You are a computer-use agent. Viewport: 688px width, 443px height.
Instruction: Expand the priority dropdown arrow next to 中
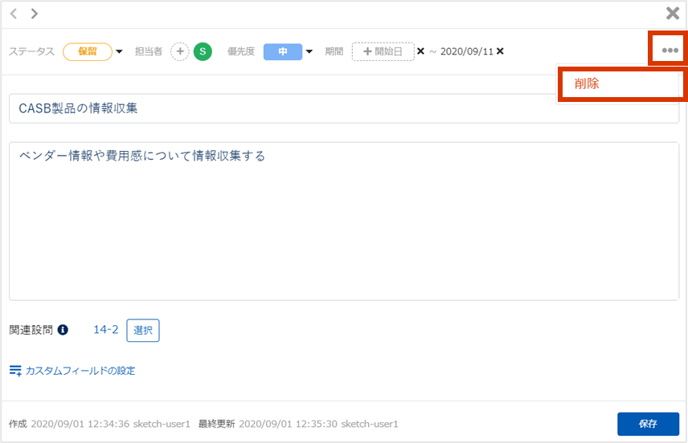[x=310, y=51]
